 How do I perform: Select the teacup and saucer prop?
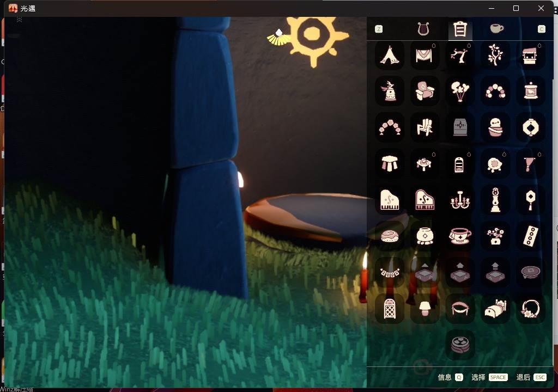(459, 236)
